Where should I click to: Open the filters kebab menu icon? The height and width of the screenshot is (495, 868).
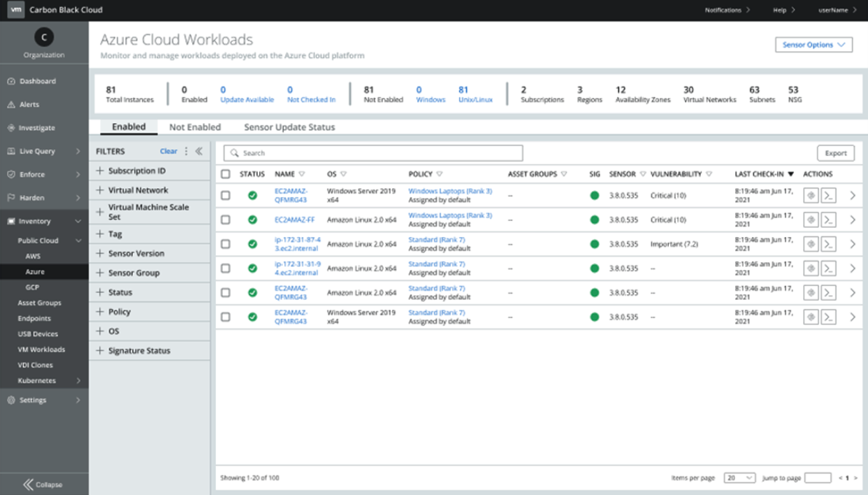point(186,151)
